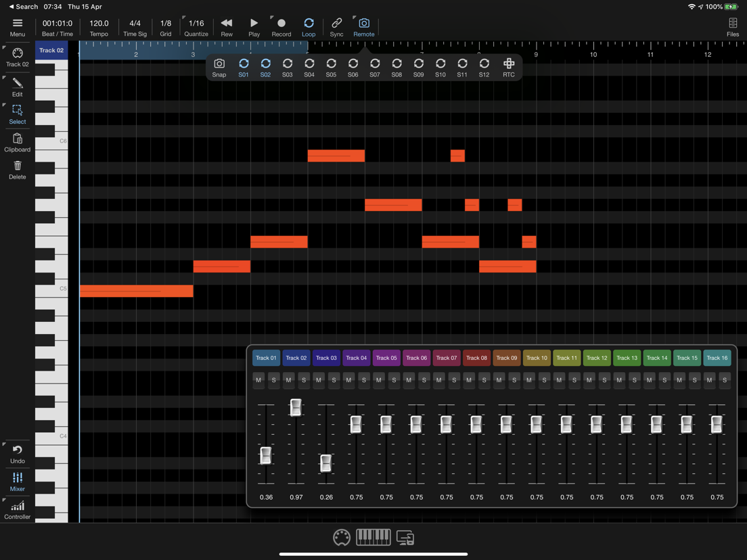Open the Quantize 1/16 options
Viewport: 747px width, 560px height.
click(196, 28)
